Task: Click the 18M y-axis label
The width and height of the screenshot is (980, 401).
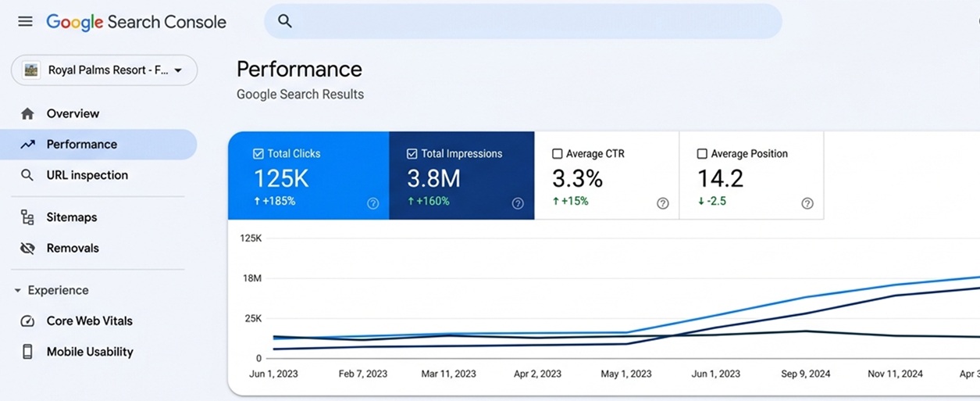Action: pos(252,278)
